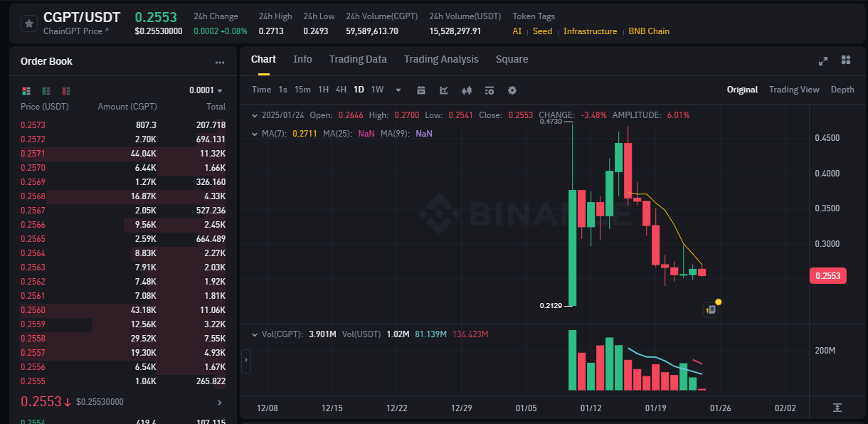The width and height of the screenshot is (868, 424).
Task: Open chart settings gear icon
Action: [512, 90]
